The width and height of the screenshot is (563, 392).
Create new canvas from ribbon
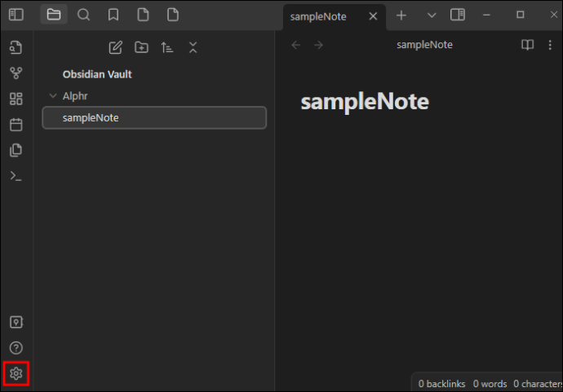[x=16, y=99]
